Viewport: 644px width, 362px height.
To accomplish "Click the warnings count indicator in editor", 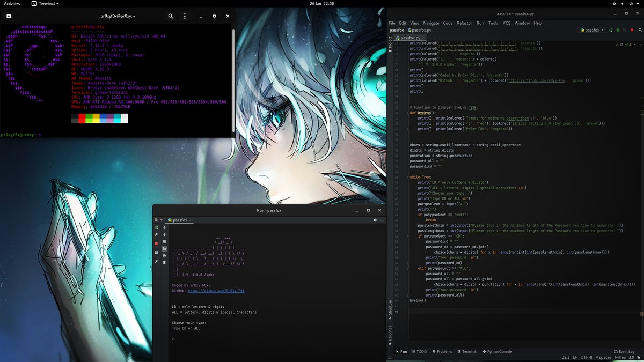I will point(619,45).
